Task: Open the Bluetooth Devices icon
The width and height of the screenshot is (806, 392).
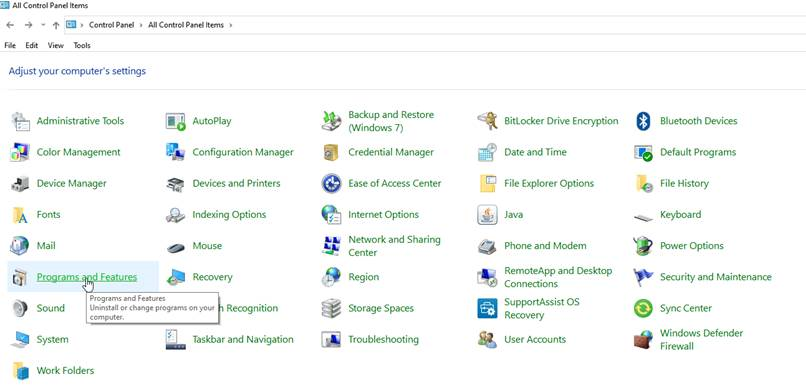Action: click(643, 121)
